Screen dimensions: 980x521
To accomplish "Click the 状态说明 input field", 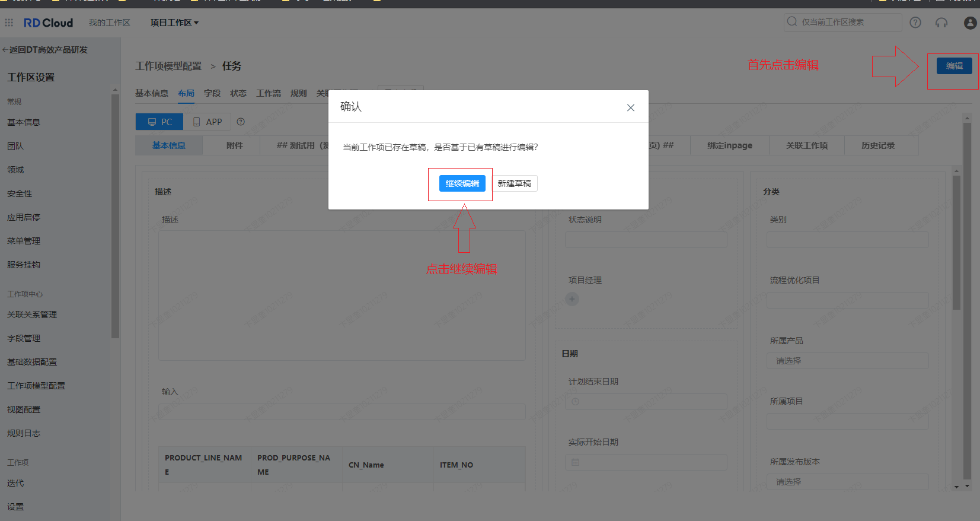I will pos(646,240).
